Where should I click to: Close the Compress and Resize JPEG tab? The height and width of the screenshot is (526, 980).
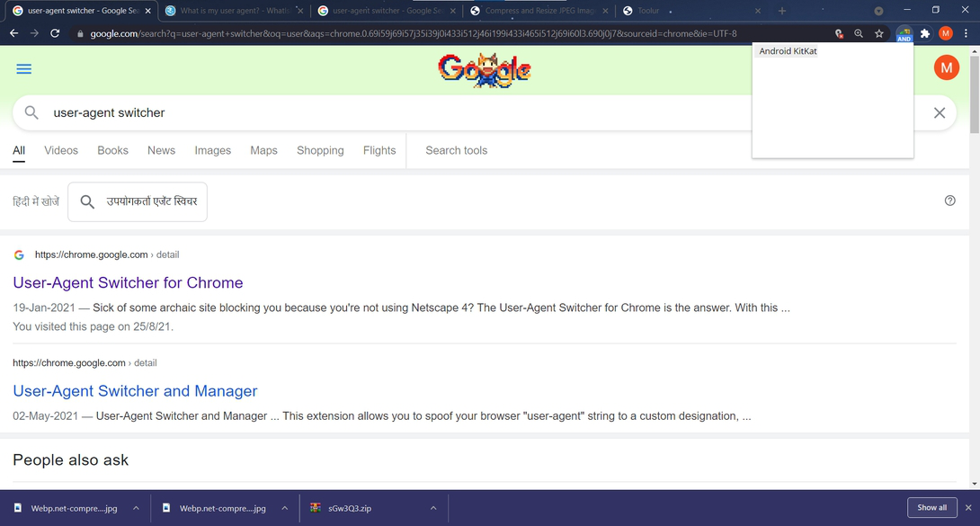pyautogui.click(x=605, y=11)
